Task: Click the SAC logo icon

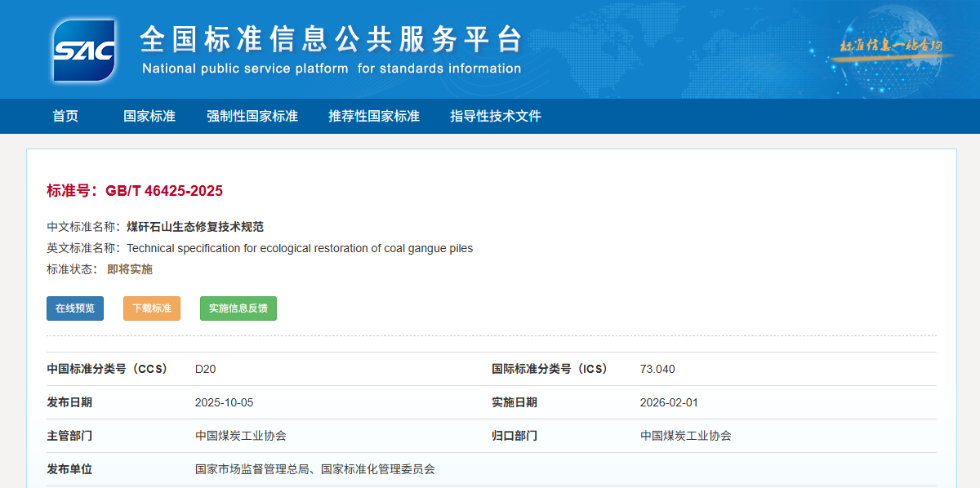Action: coord(84,51)
